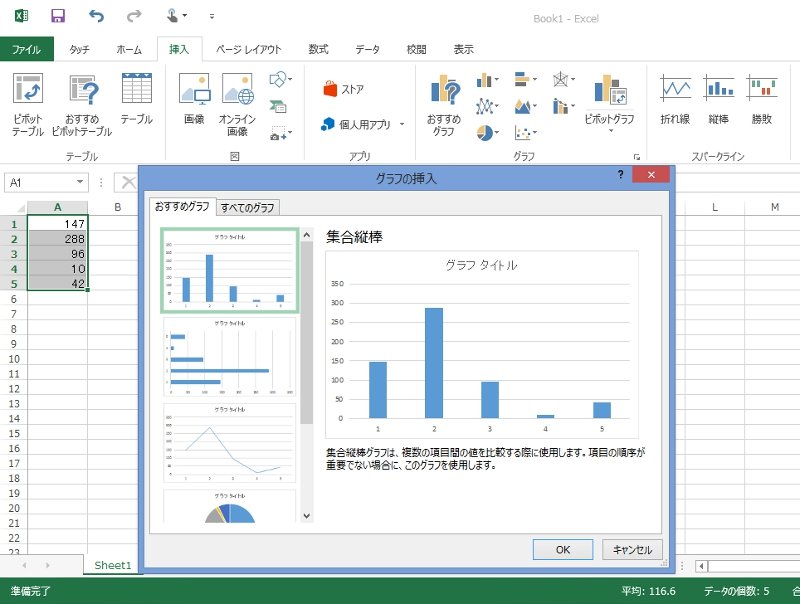Click the Excel app icon in the title bar
The width and height of the screenshot is (800, 604).
(21, 16)
